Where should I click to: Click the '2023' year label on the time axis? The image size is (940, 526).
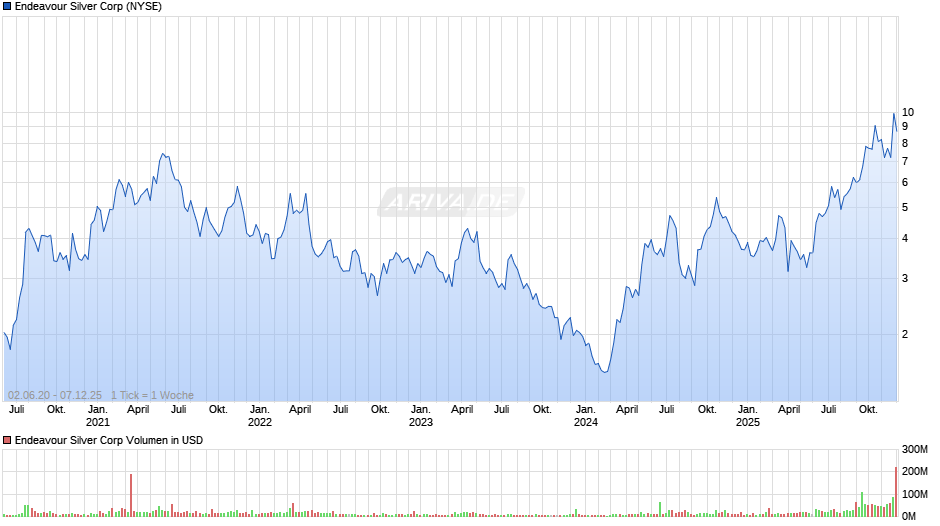421,422
